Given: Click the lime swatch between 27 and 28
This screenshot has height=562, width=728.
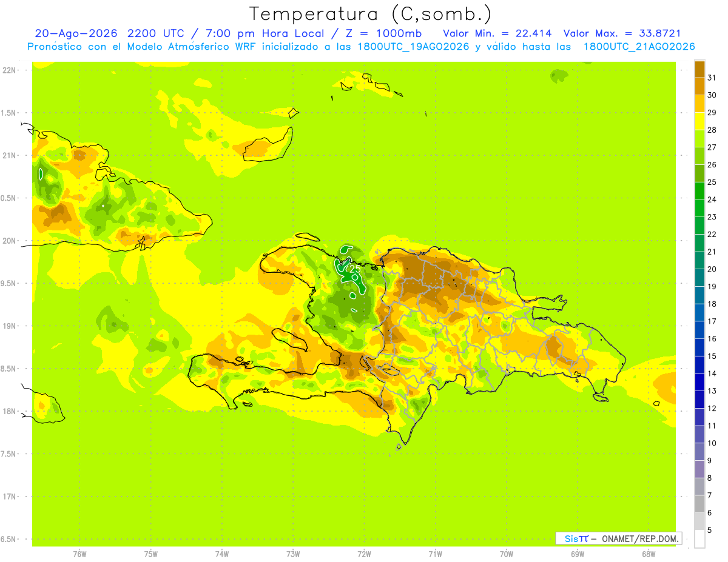Looking at the screenshot, I should tap(699, 138).
